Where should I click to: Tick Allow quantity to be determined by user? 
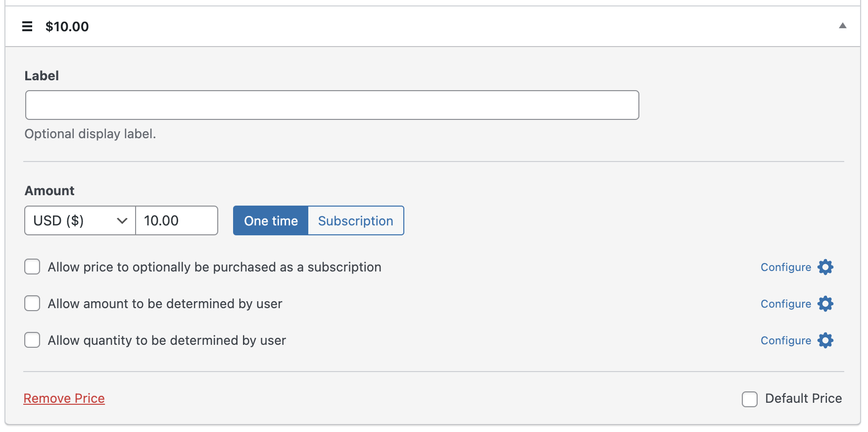click(x=33, y=340)
